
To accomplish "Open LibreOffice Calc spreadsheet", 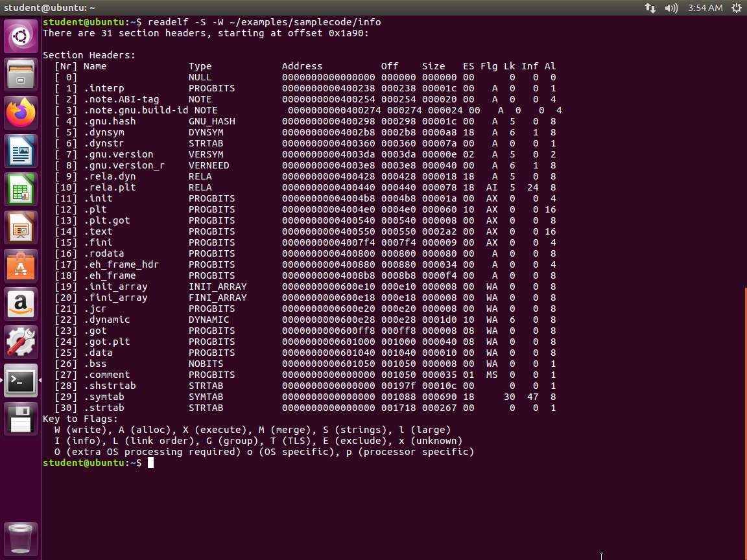I will 21,190.
